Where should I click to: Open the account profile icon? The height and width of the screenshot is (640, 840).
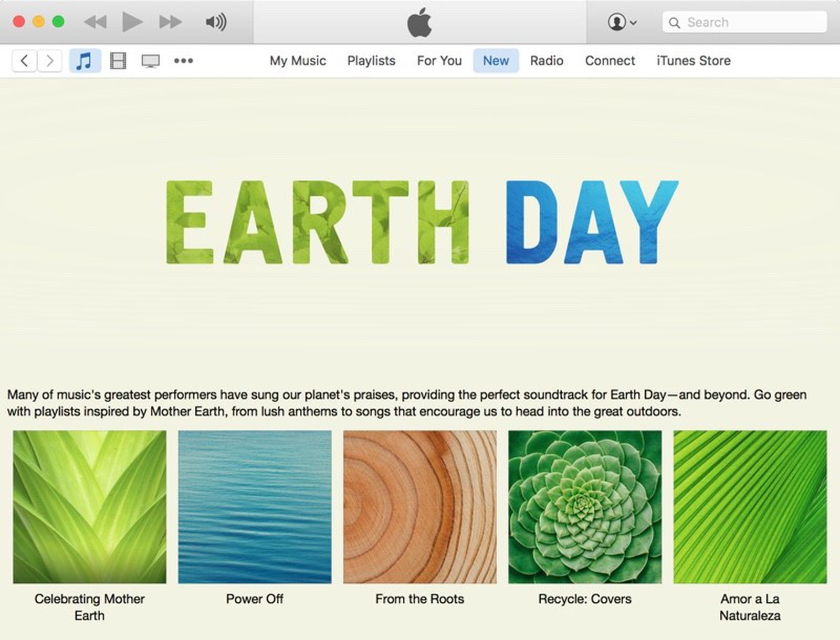click(617, 22)
